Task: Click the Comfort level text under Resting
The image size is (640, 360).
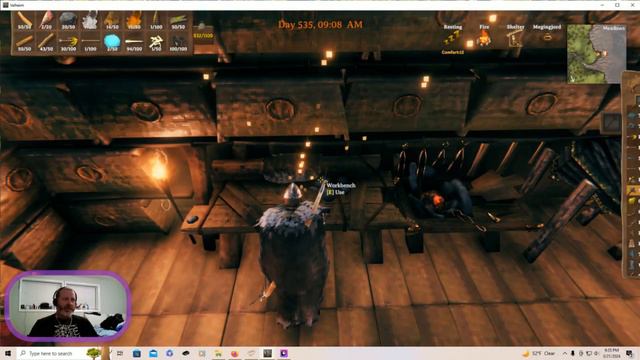Action: click(453, 52)
